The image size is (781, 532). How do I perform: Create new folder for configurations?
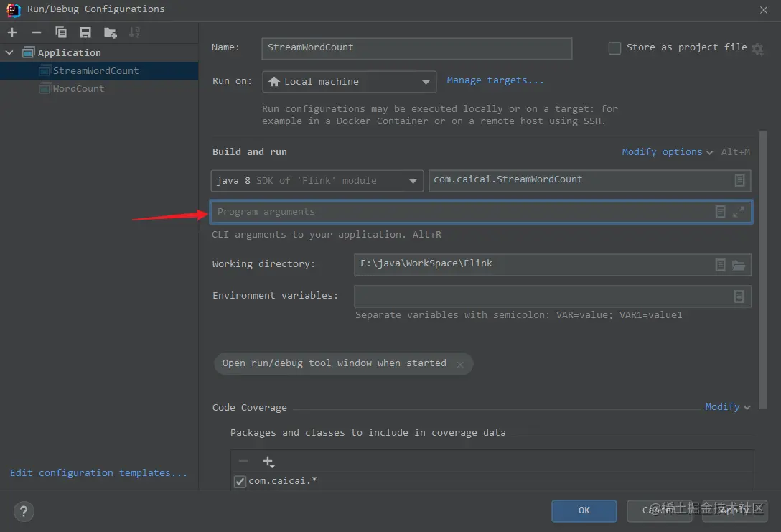pyautogui.click(x=110, y=33)
